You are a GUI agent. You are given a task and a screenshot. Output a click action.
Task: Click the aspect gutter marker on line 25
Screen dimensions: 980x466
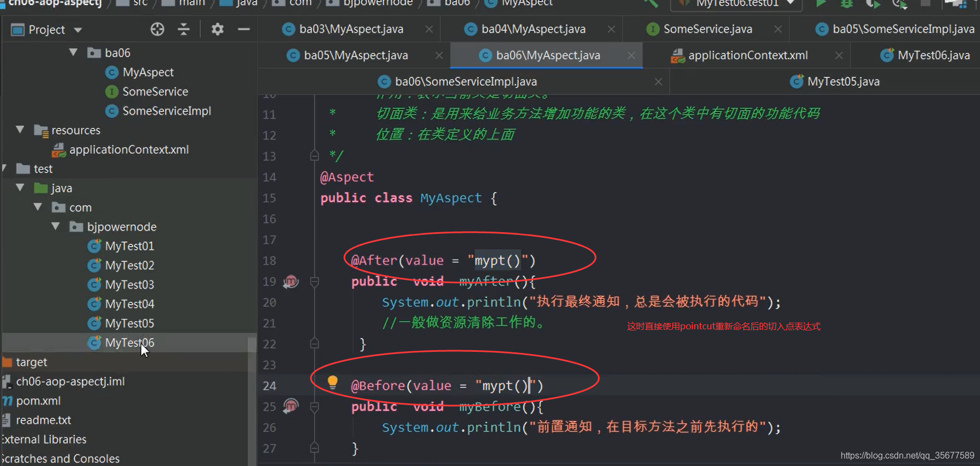click(x=291, y=406)
